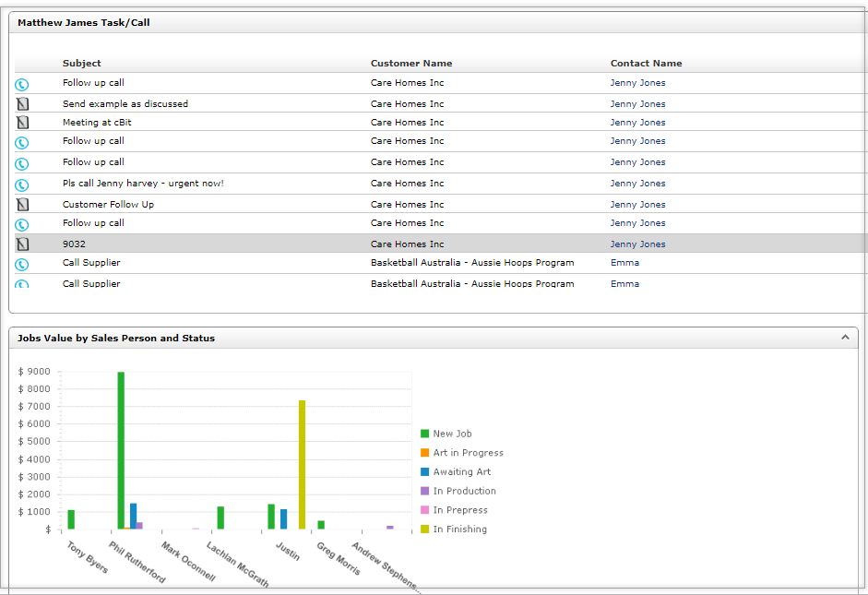Click Justin's yellow In Finishing bar
Screen dimensions: 868x595
point(302,465)
